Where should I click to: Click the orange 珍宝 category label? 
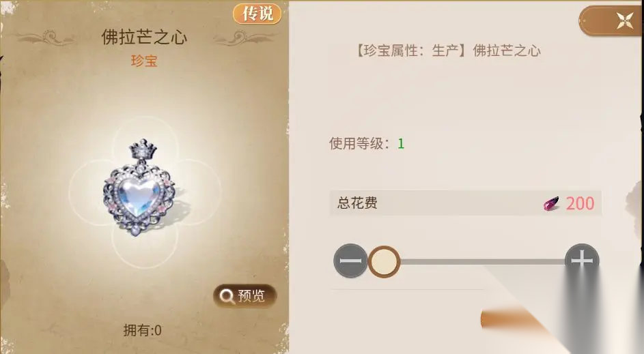click(x=144, y=61)
